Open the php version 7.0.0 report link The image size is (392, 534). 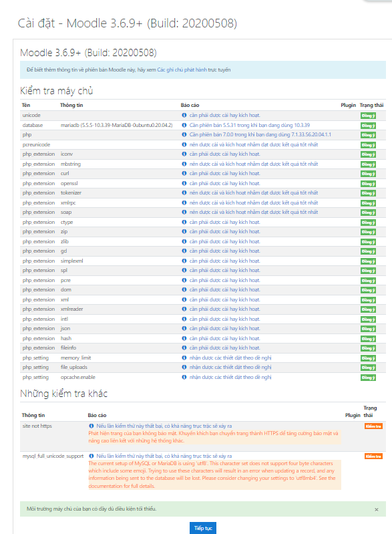point(260,135)
